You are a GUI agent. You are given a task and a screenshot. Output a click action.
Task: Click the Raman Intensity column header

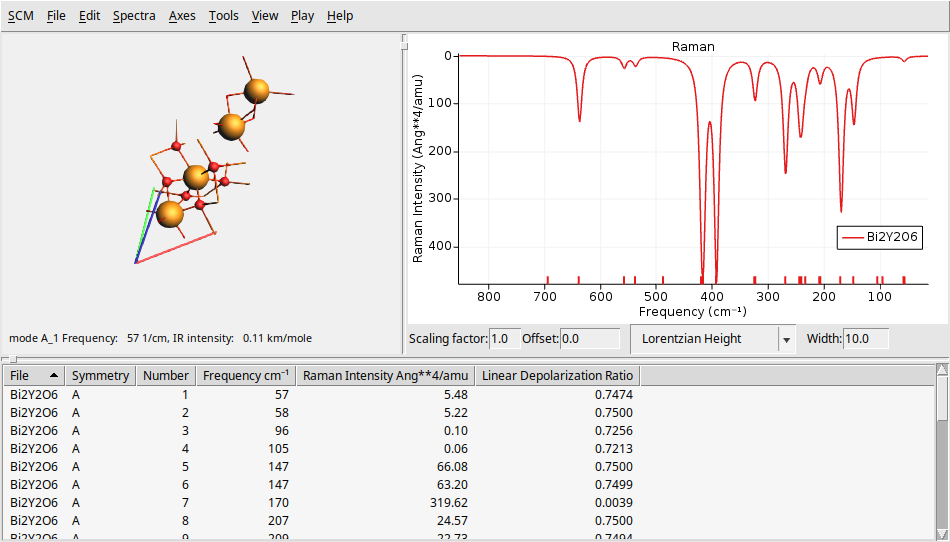[385, 376]
